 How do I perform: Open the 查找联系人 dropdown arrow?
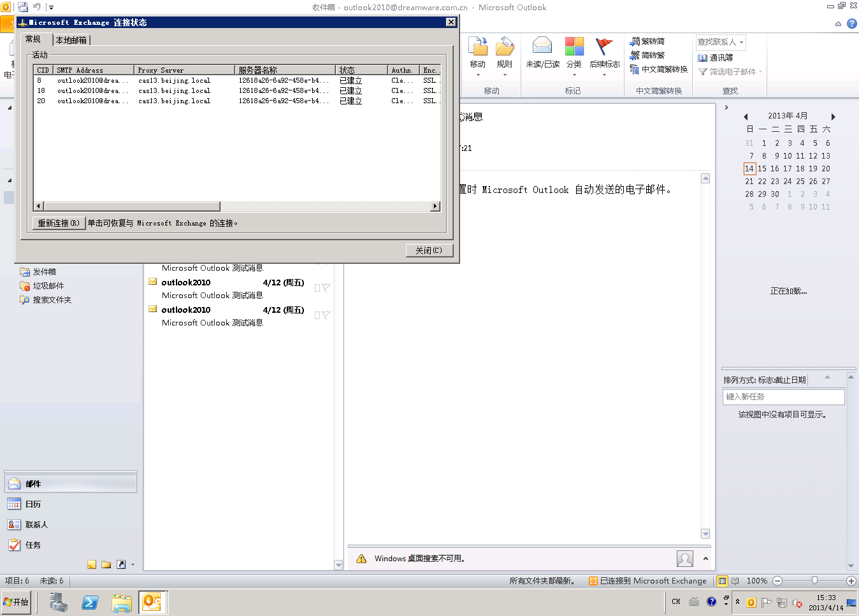coord(741,42)
